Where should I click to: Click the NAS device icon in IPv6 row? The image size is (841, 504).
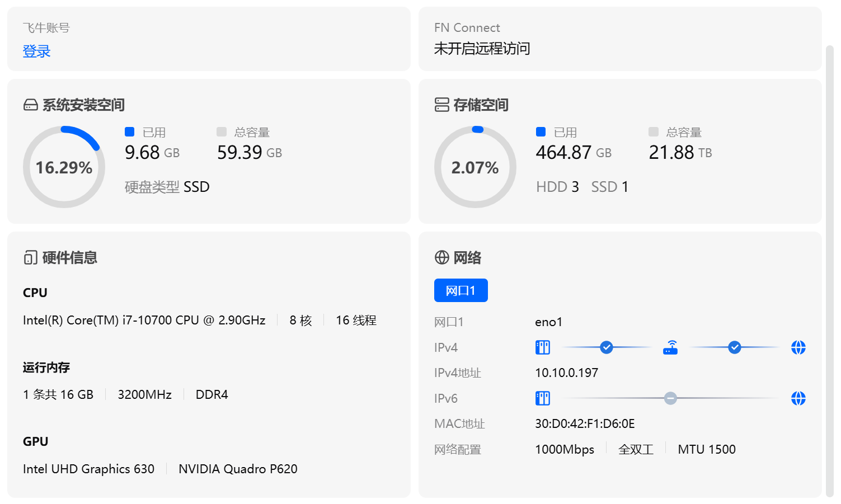pyautogui.click(x=542, y=398)
